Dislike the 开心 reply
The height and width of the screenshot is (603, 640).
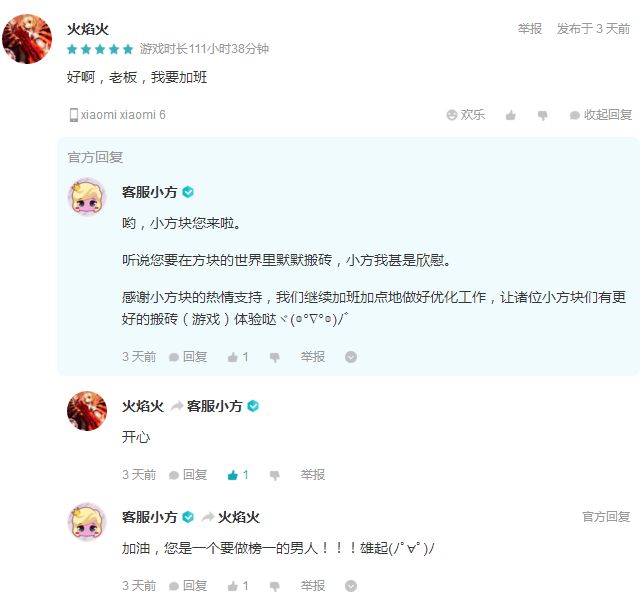pyautogui.click(x=275, y=475)
